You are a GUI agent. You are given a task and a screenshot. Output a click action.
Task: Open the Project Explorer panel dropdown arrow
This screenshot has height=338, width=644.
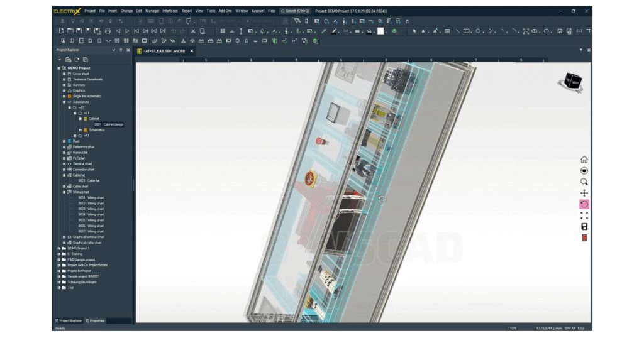(x=113, y=50)
